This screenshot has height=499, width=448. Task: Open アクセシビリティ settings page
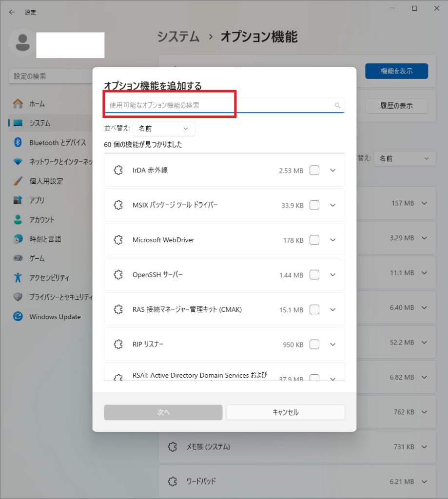50,277
